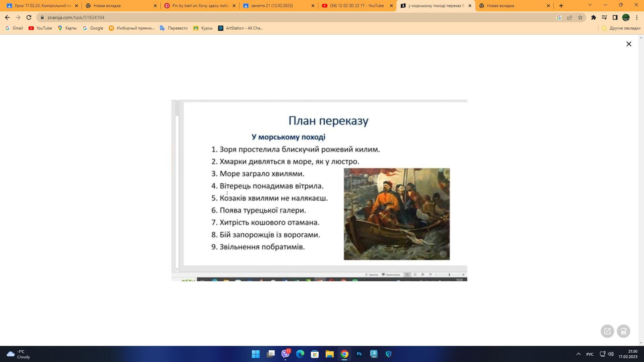
Task: Open the Gmail bookmark
Action: point(14,28)
